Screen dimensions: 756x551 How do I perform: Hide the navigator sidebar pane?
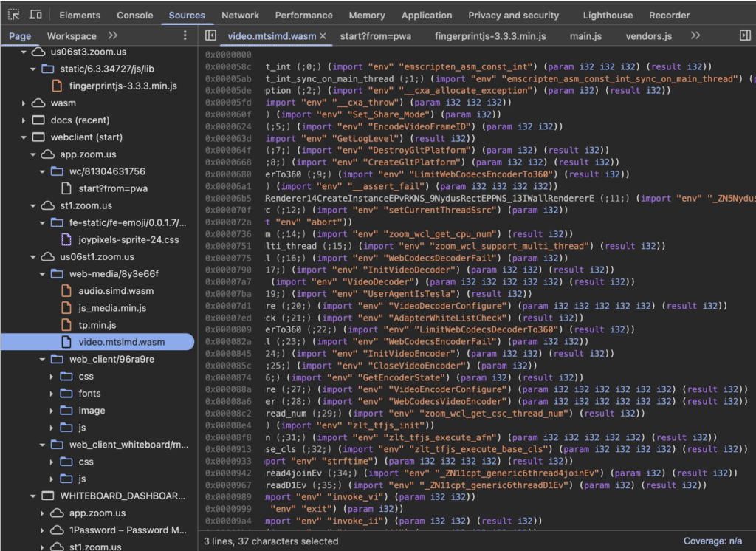pos(210,35)
